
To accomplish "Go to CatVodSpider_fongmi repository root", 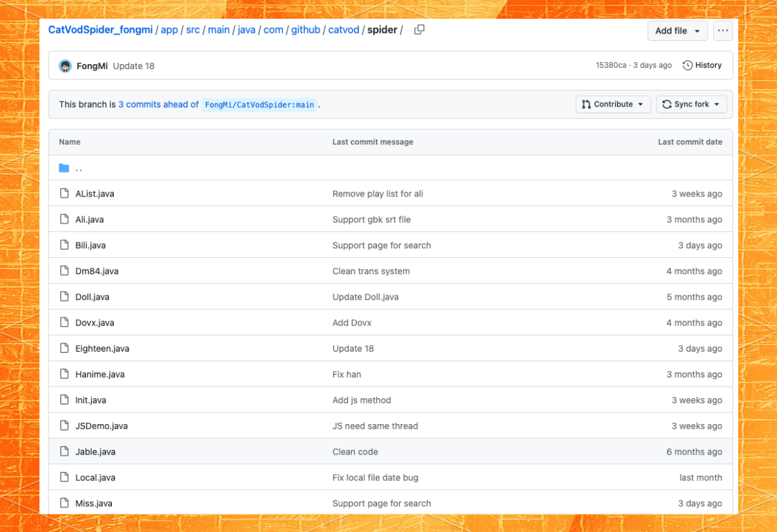I will [100, 30].
